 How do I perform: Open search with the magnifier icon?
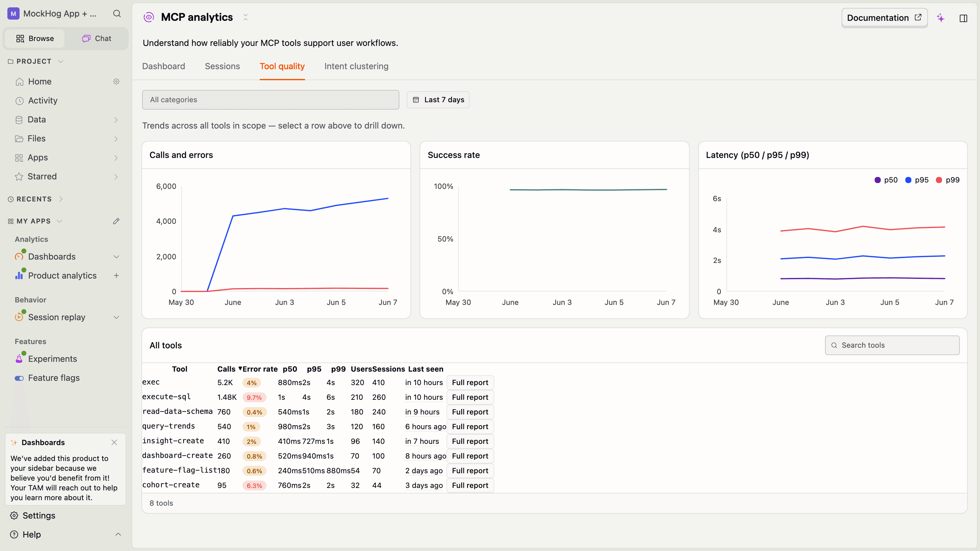(x=117, y=14)
